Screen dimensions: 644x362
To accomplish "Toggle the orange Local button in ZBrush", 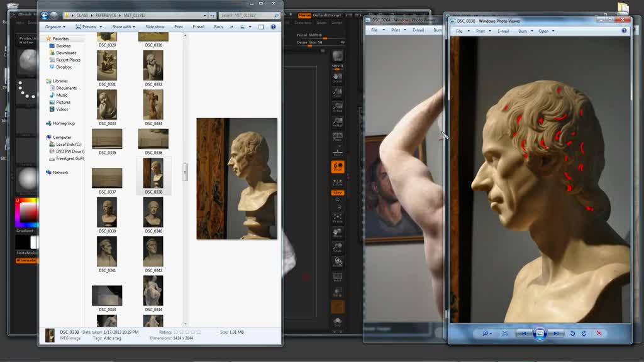I will click(x=338, y=167).
